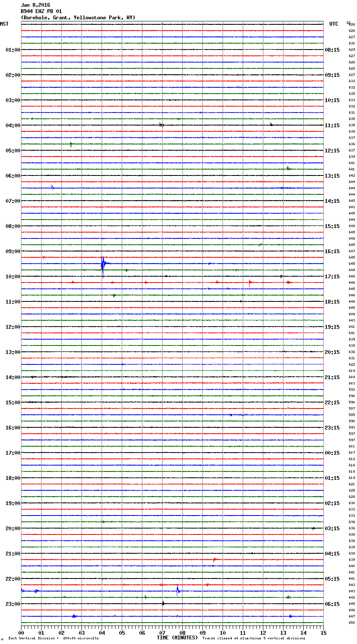Click the 21:00 MST time label
The height and width of the screenshot is (644, 357).
coord(13,554)
